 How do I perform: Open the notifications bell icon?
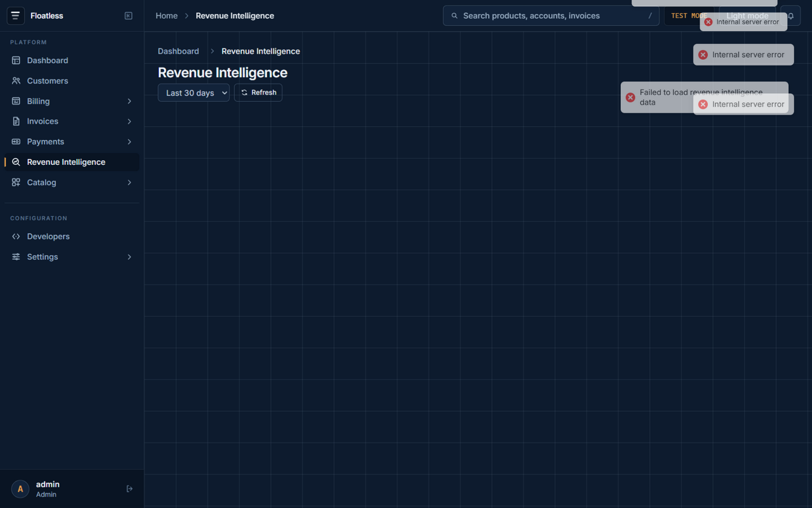coord(791,16)
